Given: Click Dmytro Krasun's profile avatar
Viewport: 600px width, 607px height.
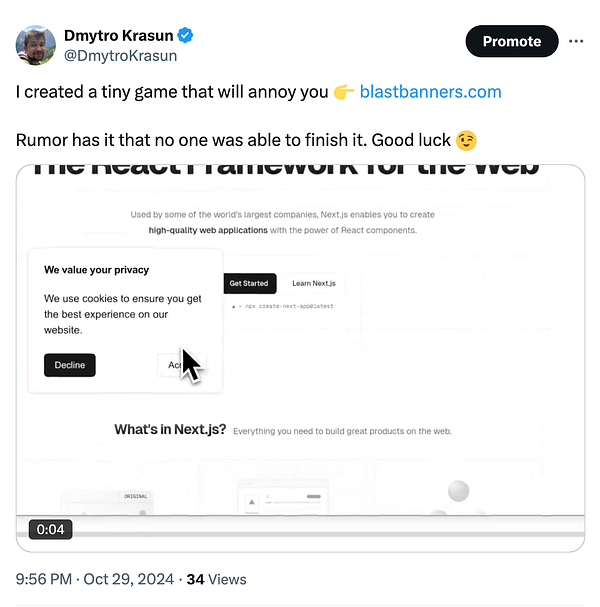Looking at the screenshot, I should click(36, 45).
